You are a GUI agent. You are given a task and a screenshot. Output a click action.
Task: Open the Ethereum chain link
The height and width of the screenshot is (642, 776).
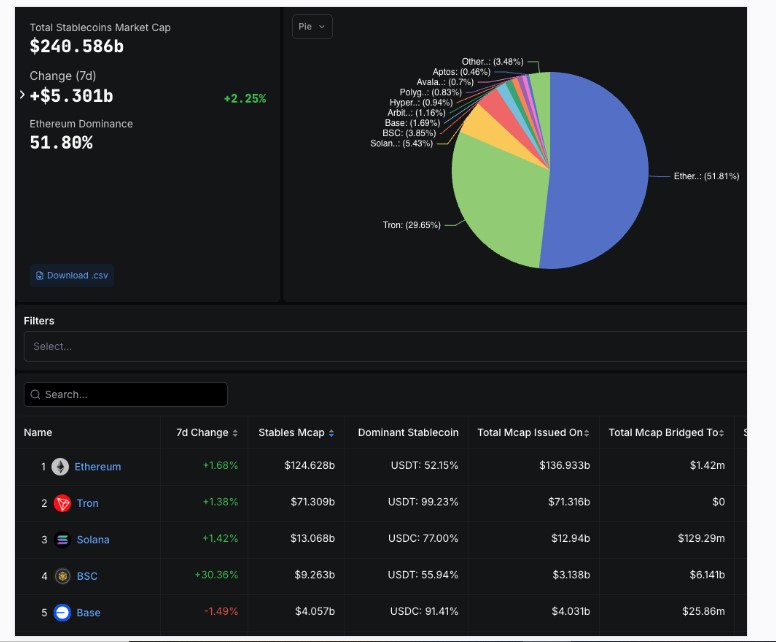coord(97,467)
